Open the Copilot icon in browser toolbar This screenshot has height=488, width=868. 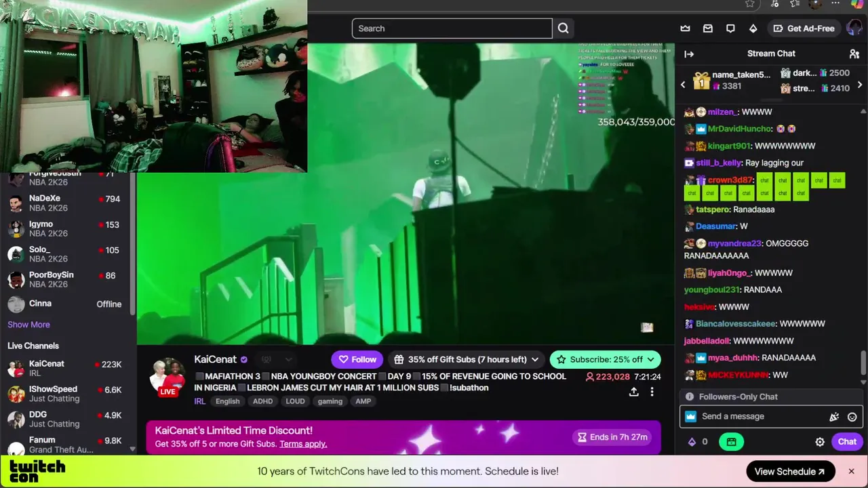pyautogui.click(x=857, y=4)
